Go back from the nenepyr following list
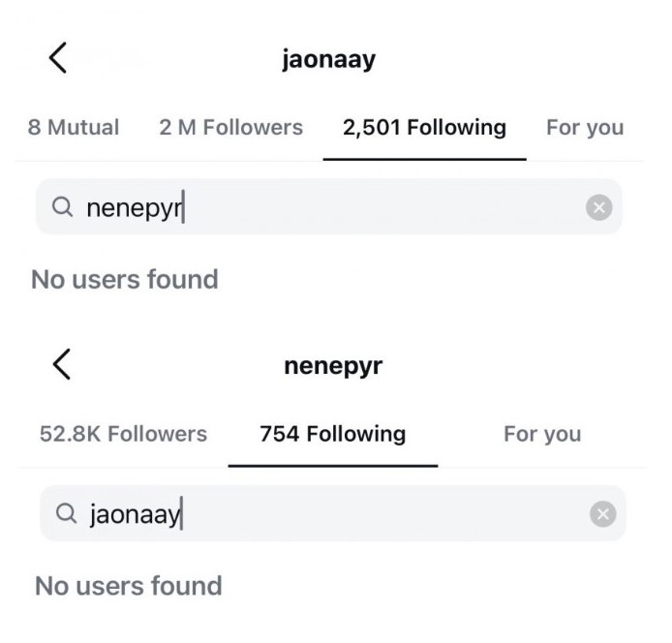 62,364
